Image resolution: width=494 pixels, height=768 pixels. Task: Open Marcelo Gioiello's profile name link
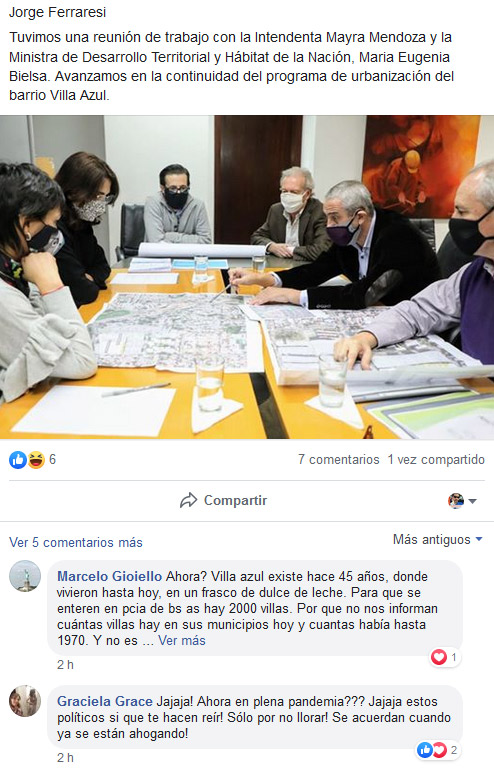[110, 576]
